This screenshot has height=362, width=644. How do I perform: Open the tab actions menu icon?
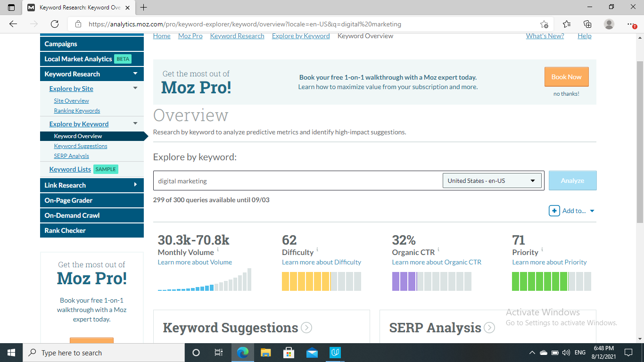tap(11, 8)
